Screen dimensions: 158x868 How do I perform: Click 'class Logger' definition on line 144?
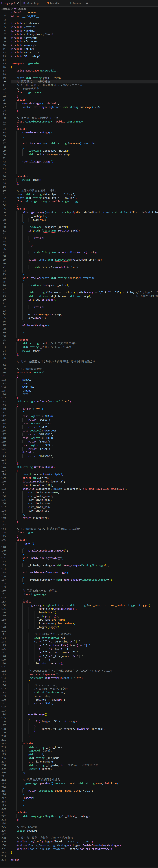click(x=25, y=533)
